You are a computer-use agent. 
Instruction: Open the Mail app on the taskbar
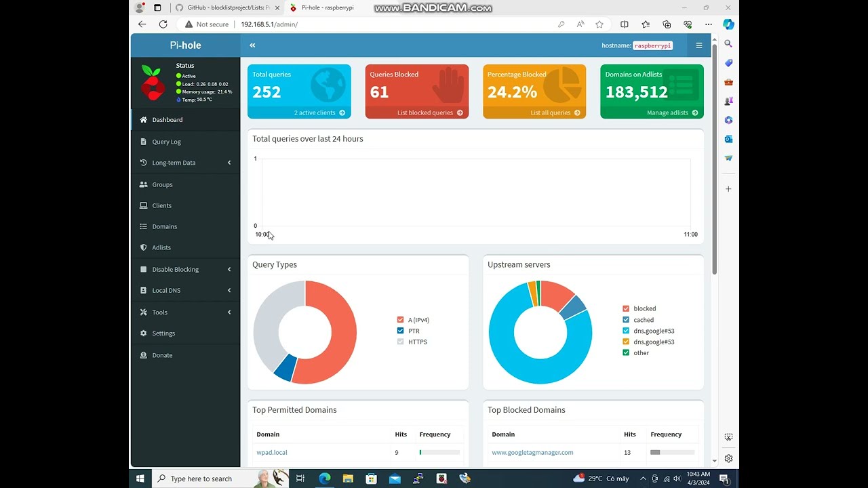coord(395,479)
